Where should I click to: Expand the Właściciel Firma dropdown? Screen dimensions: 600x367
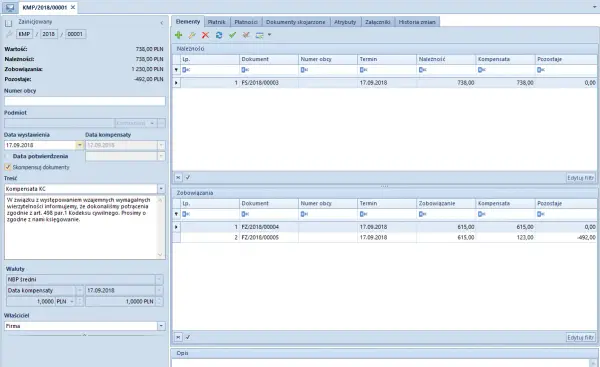pos(161,326)
